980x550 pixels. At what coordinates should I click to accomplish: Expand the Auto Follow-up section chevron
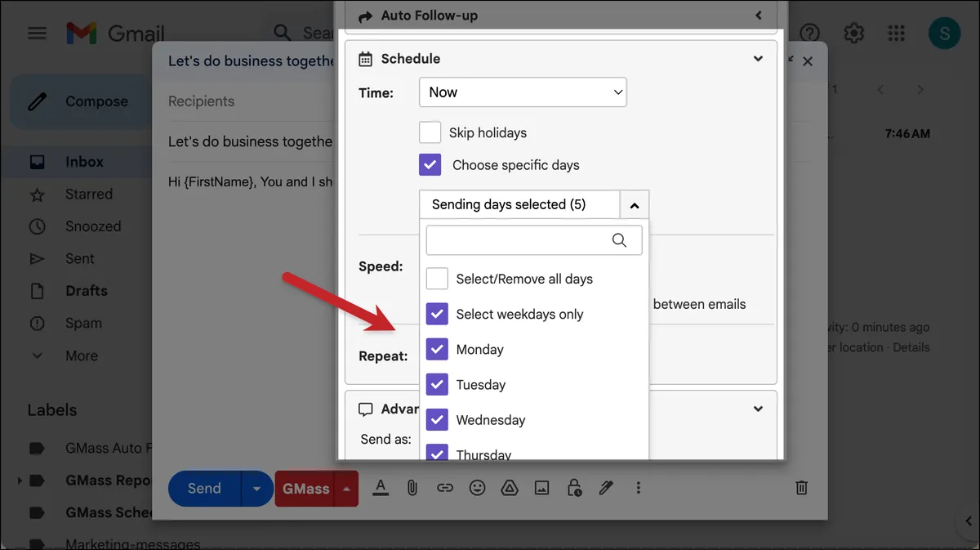pos(759,16)
